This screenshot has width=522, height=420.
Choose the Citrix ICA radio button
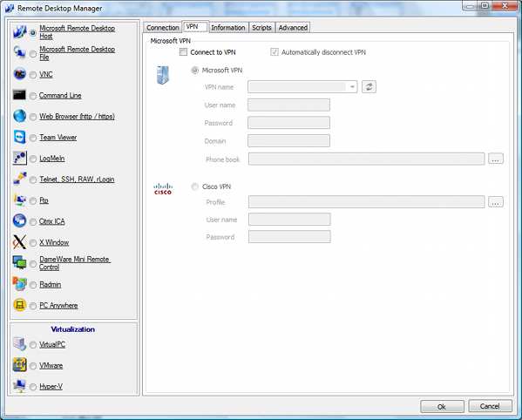click(x=32, y=222)
